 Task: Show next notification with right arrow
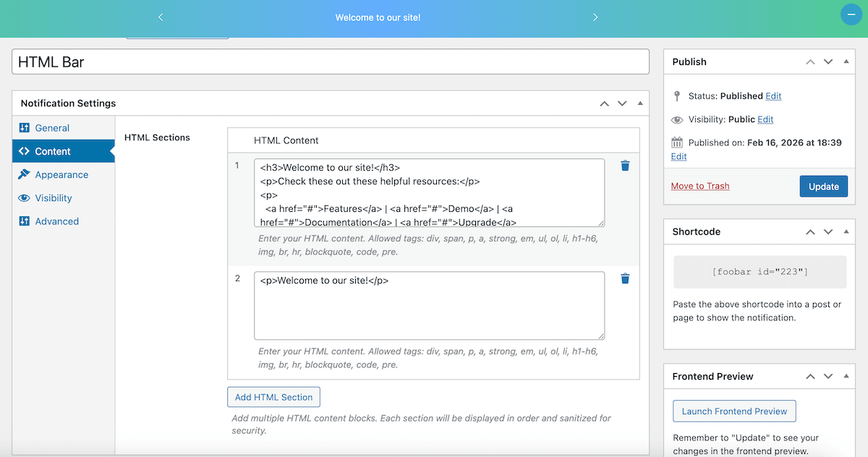pos(595,17)
